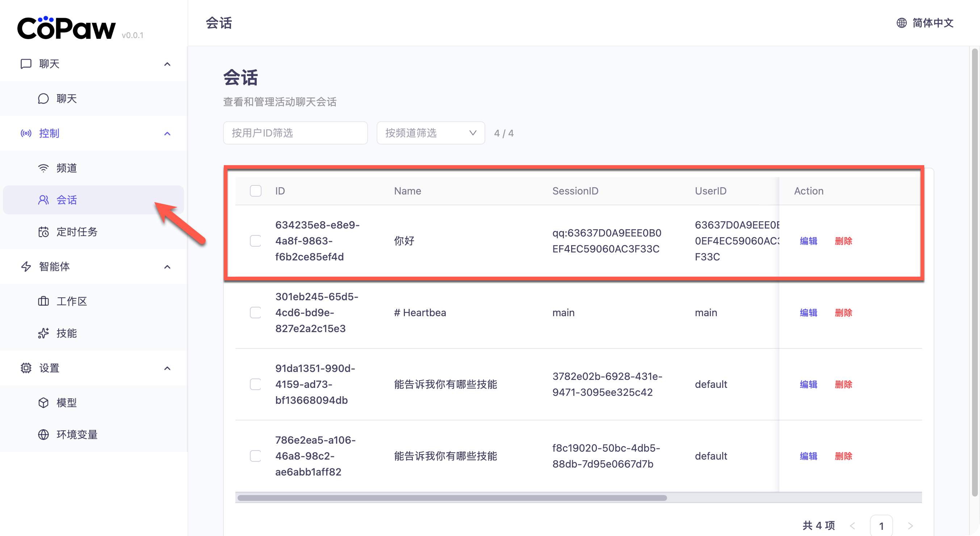Click the horizontal table scrollbar

point(452,498)
